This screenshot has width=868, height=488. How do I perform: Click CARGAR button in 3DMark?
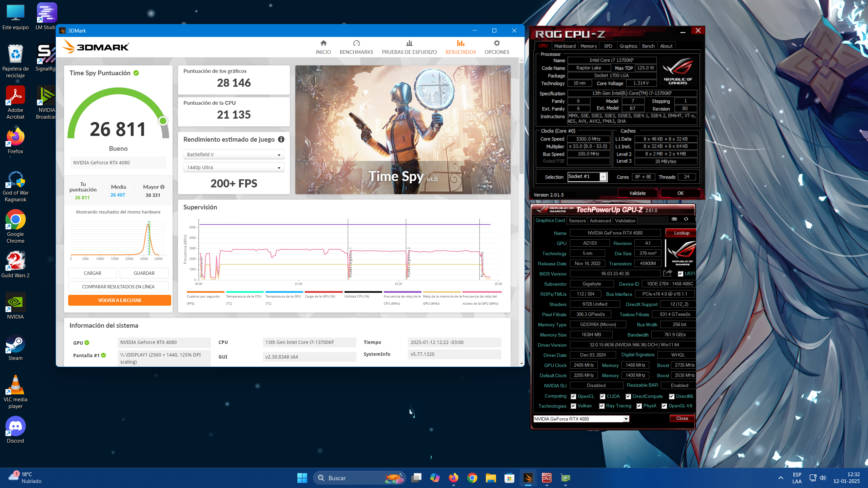92,273
